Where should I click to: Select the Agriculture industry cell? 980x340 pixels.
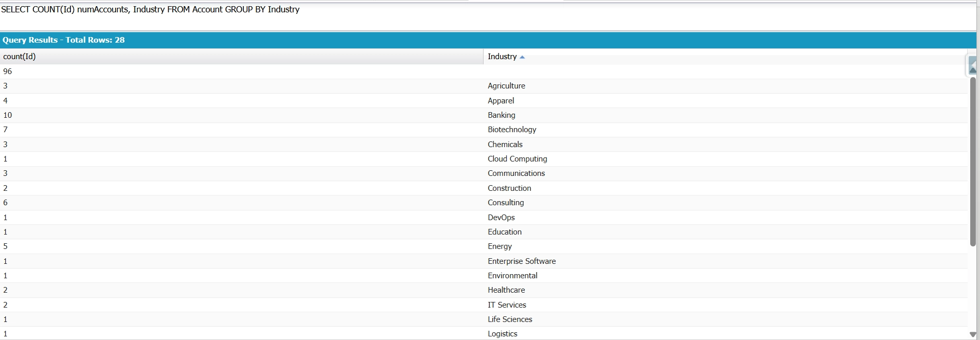[506, 86]
